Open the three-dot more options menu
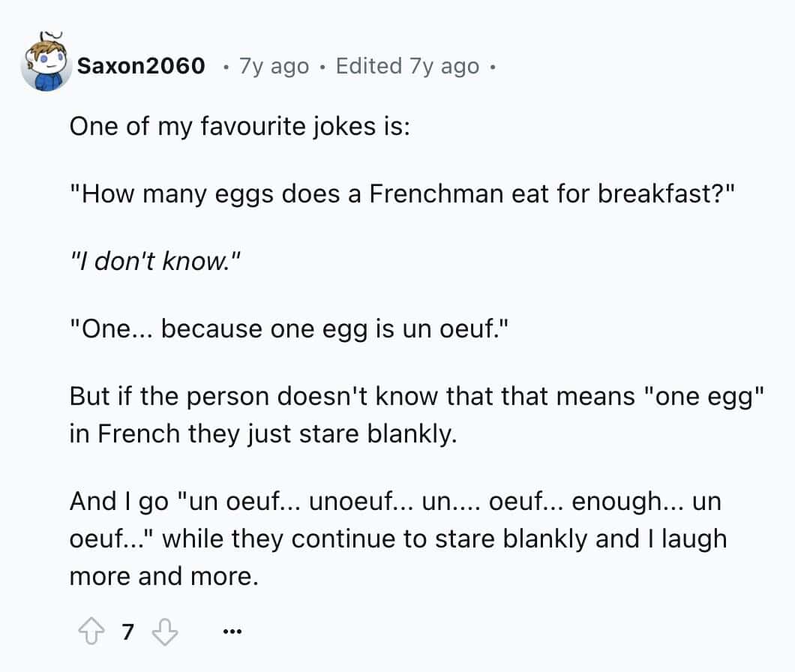Screen dimensions: 795x672 [233, 634]
